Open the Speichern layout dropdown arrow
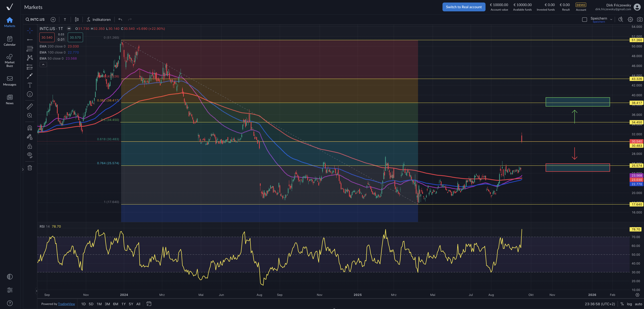 click(x=611, y=19)
